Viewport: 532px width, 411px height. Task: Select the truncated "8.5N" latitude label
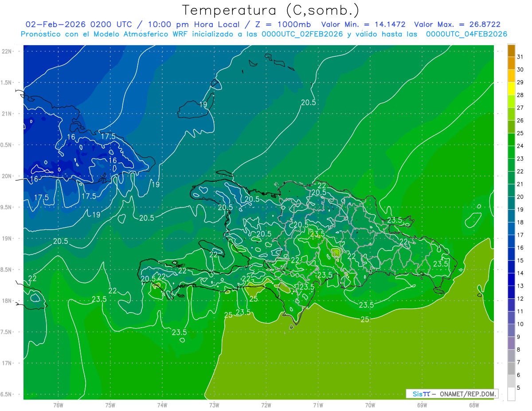pyautogui.click(x=7, y=270)
